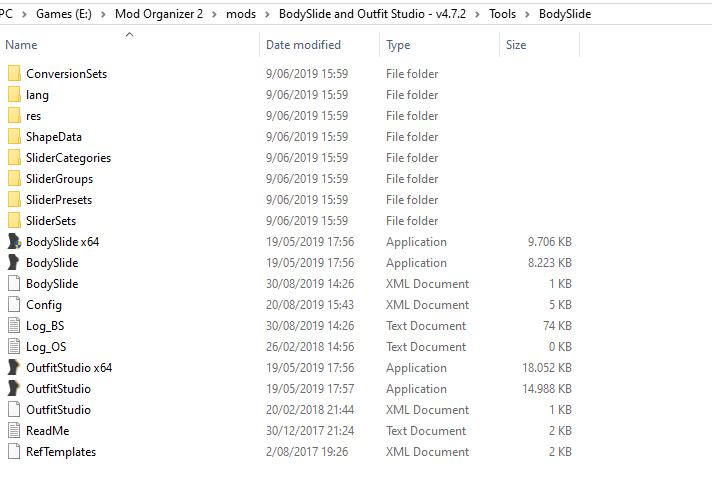
Task: Go to BodySlide and Outfit Studio breadcrumb
Action: [x=372, y=14]
